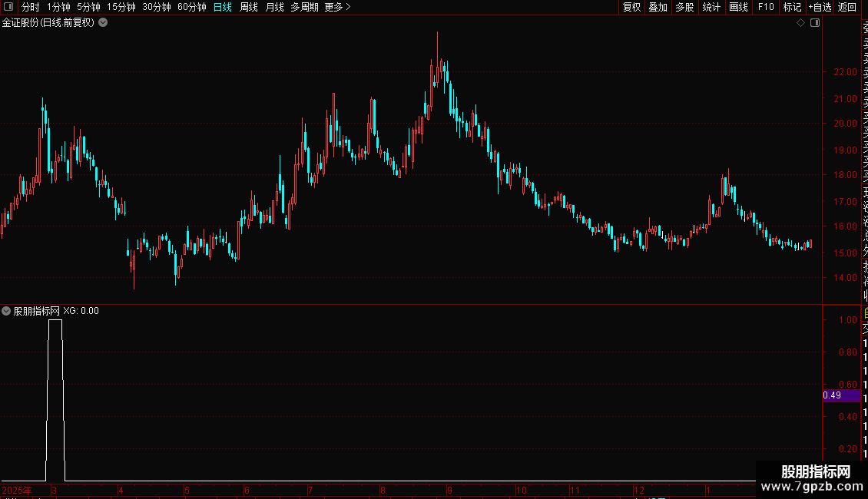Open the 画线 drawing tools
868x499 pixels.
coord(738,7)
